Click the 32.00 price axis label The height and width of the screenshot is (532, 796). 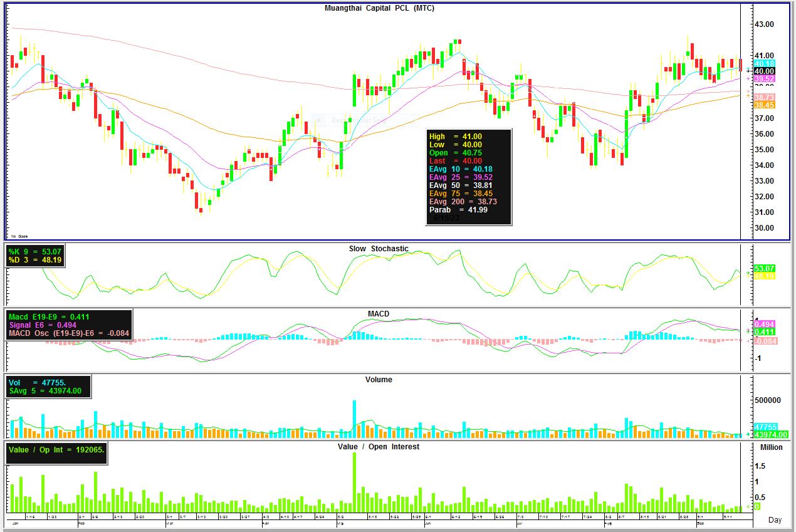coord(765,197)
